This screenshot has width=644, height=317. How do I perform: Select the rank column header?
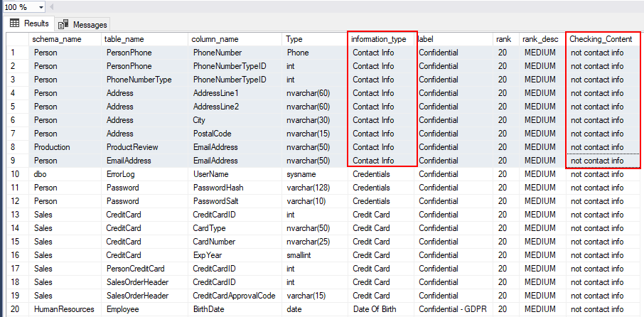coord(506,39)
